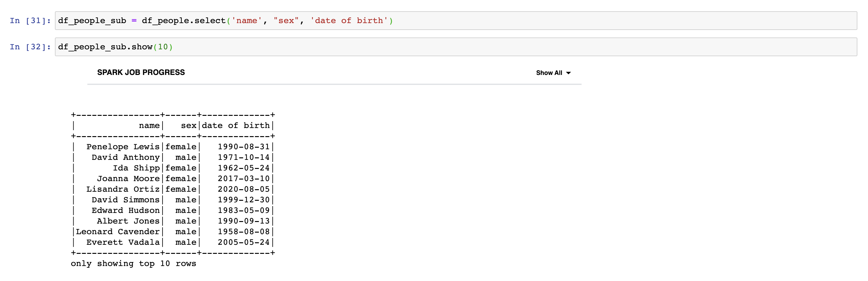868x281 pixels.
Task: Click inside the df_people.select code cell
Action: [x=456, y=21]
